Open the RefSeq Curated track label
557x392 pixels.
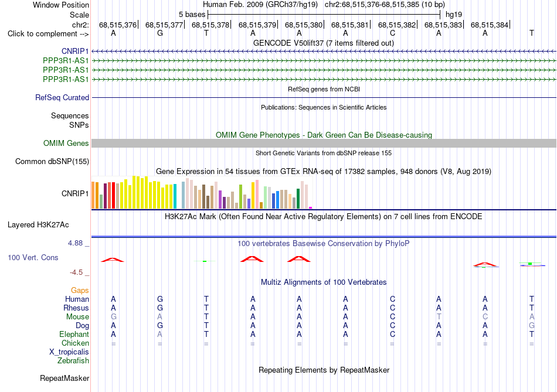click(x=62, y=97)
